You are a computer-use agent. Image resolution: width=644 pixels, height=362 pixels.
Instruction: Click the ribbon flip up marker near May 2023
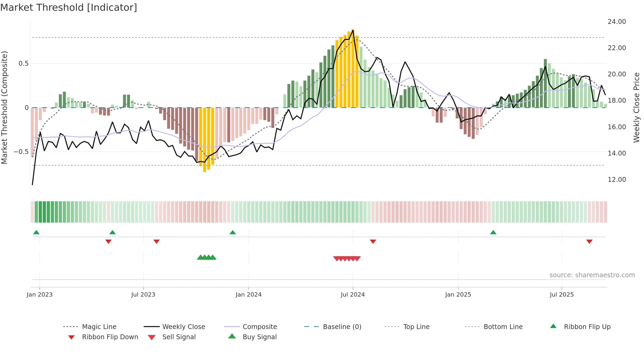(112, 232)
